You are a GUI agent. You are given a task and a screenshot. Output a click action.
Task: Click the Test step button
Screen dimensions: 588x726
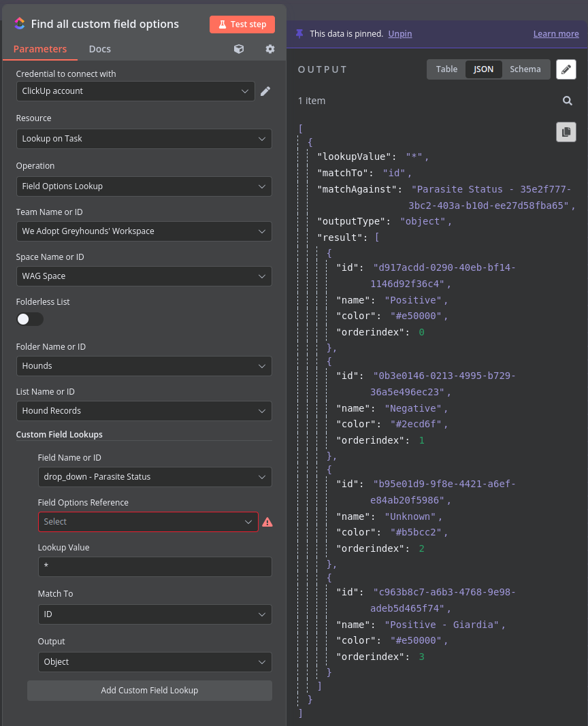(242, 24)
